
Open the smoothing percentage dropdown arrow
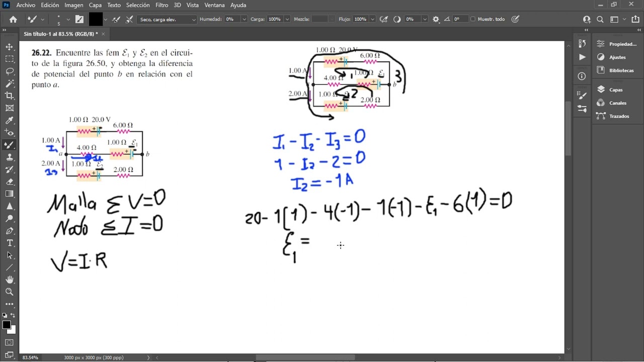[x=425, y=19]
